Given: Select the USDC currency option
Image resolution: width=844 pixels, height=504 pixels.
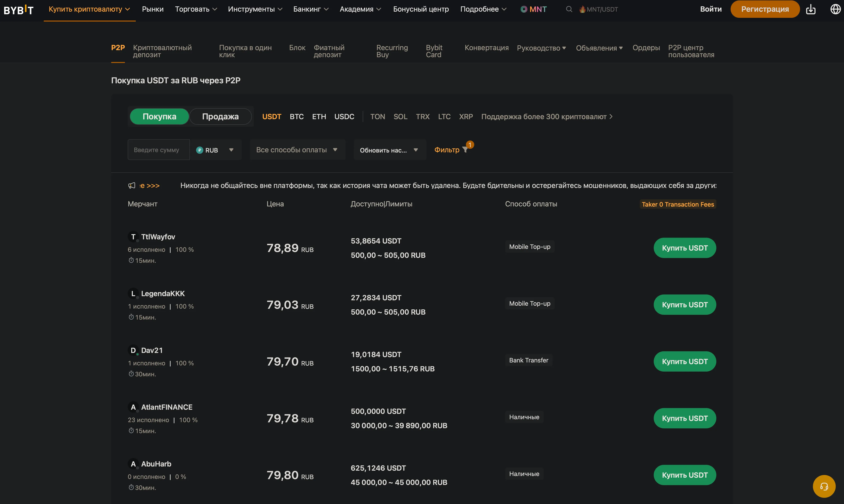Looking at the screenshot, I should pyautogui.click(x=344, y=116).
